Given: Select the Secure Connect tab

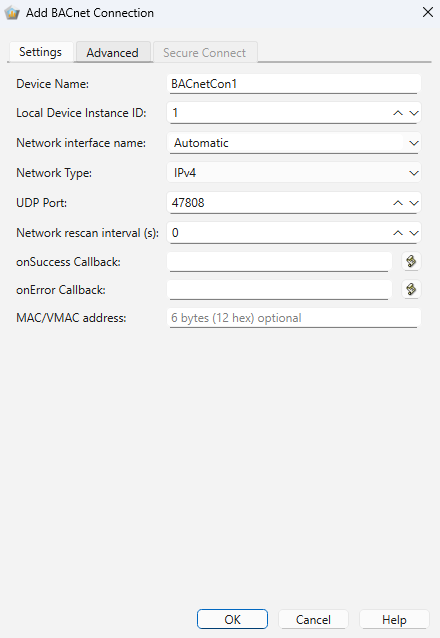Looking at the screenshot, I should tap(205, 52).
